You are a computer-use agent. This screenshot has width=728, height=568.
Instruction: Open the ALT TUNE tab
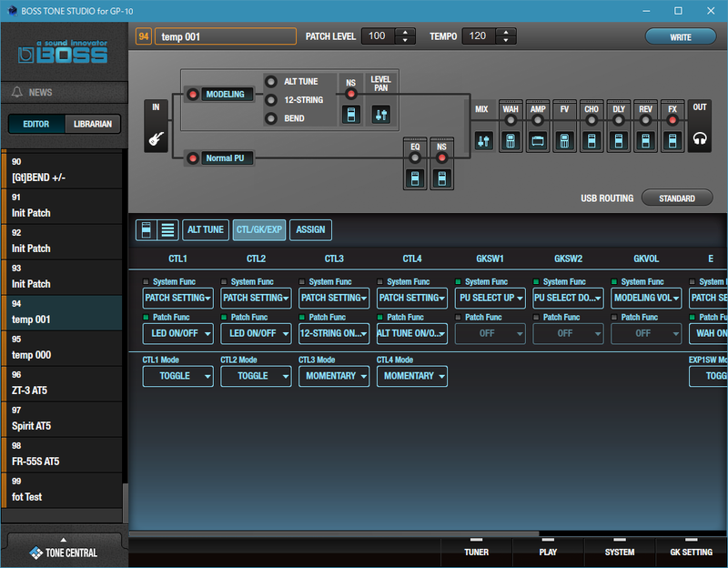tap(206, 230)
